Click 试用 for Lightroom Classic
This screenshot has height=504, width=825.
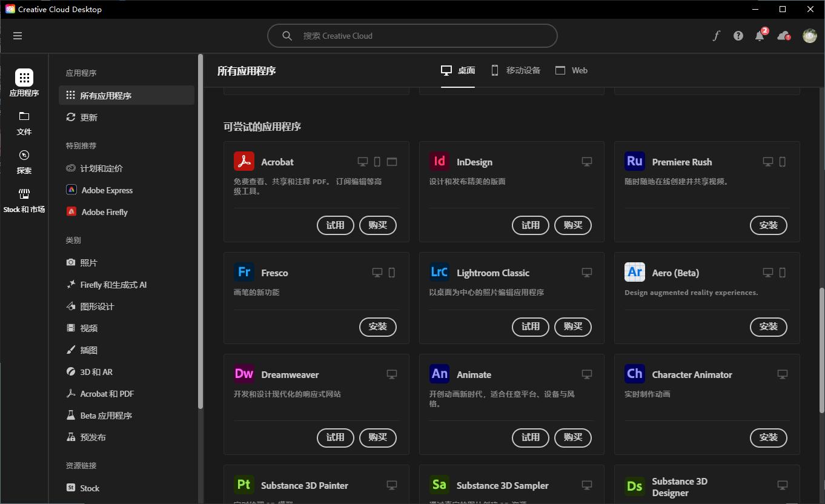point(531,327)
